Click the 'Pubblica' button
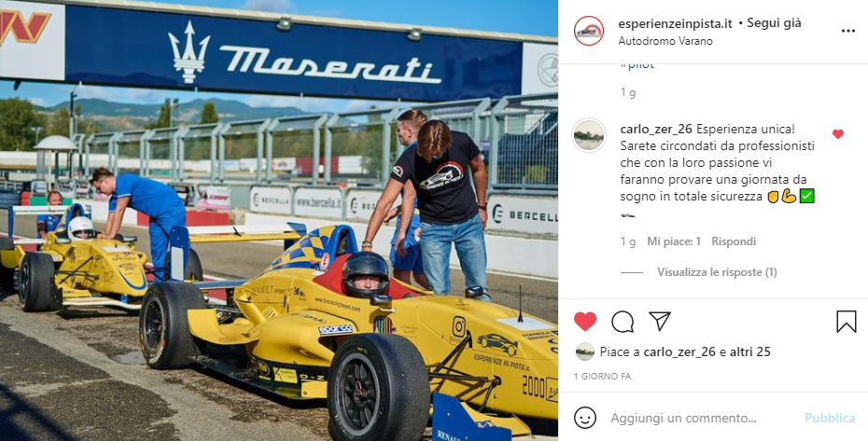 pos(829,418)
